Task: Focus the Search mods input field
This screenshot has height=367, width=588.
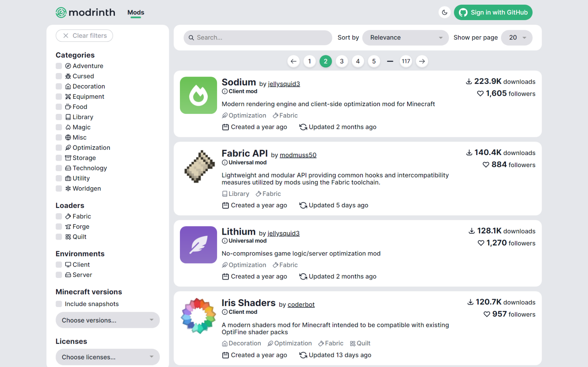Action: coord(258,38)
